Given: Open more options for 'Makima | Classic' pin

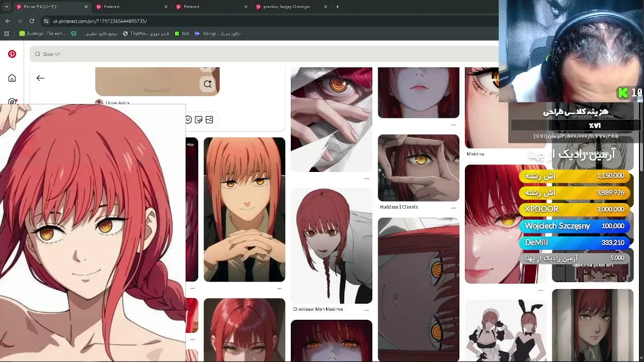Looking at the screenshot, I should point(453,207).
